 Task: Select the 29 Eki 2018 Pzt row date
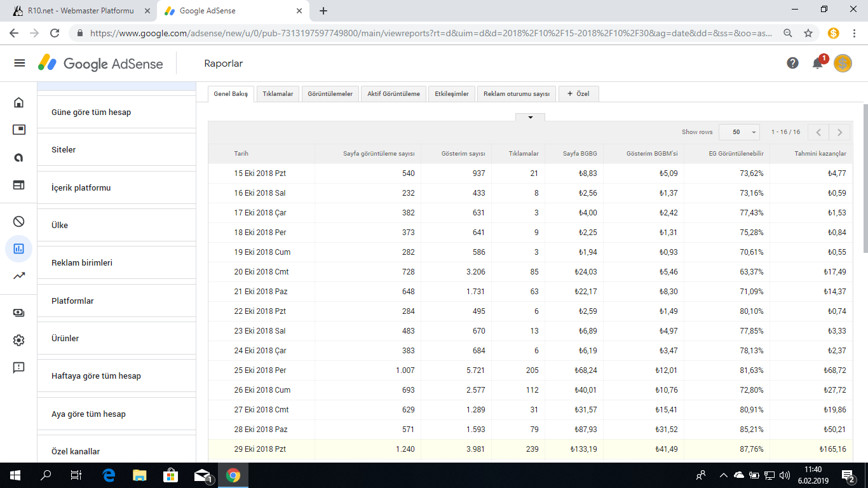(x=260, y=449)
